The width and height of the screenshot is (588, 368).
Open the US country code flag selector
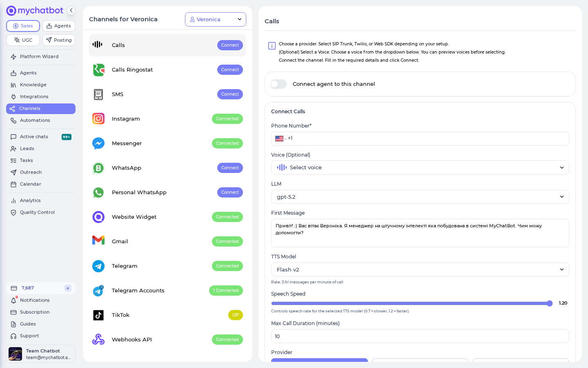[281, 139]
